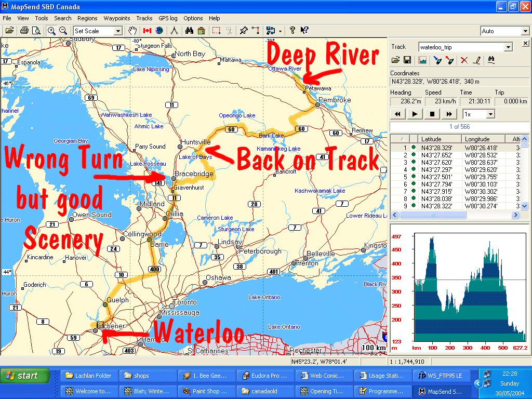Click the print preview icon
This screenshot has width=532, height=399.
[x=36, y=31]
